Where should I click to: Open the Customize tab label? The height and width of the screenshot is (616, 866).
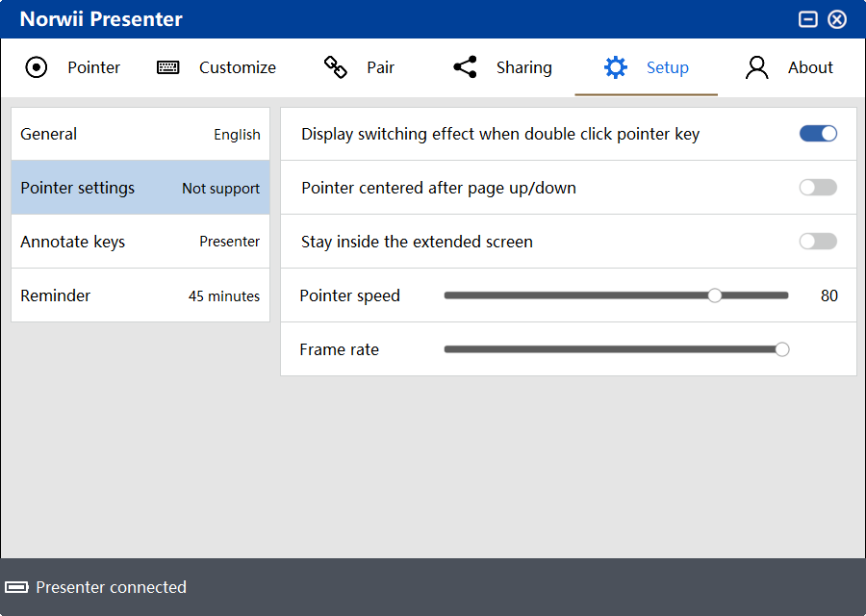238,67
